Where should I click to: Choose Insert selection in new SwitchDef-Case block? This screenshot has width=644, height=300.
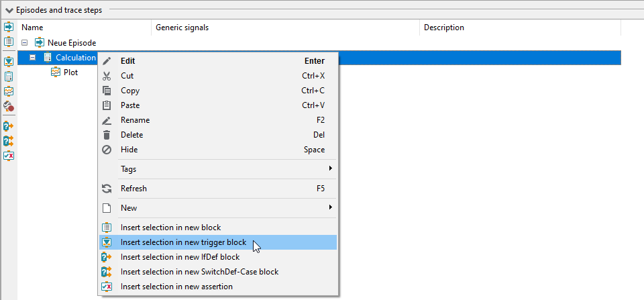tap(218, 272)
